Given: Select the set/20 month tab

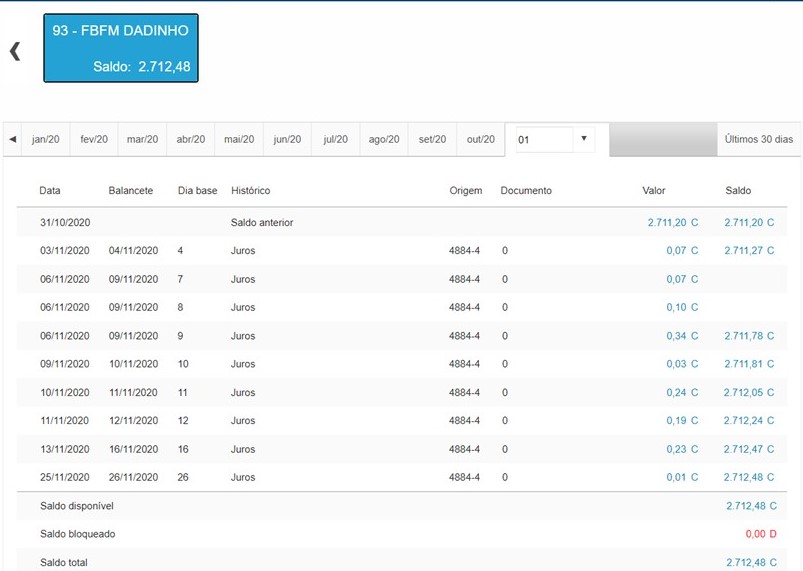Looking at the screenshot, I should click(432, 139).
